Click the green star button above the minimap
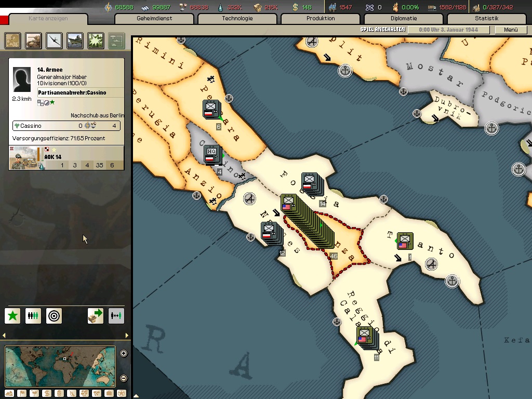The width and height of the screenshot is (532, 399). point(12,316)
